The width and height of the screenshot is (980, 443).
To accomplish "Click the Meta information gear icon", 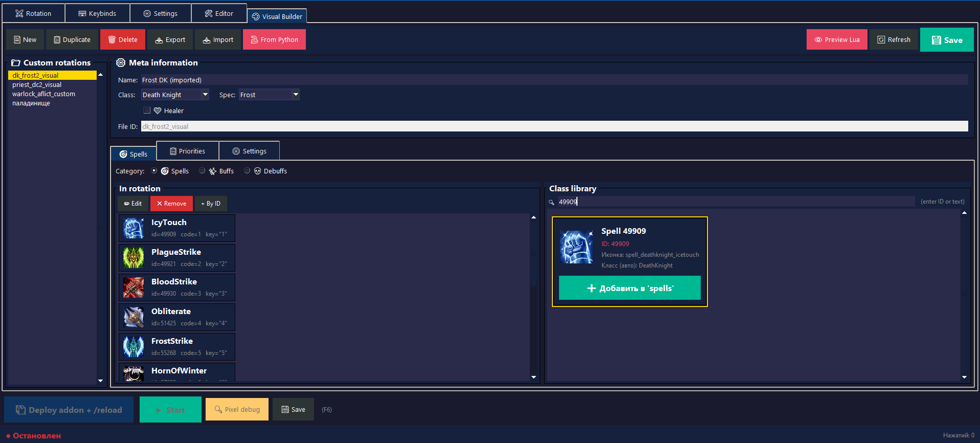I will 121,62.
